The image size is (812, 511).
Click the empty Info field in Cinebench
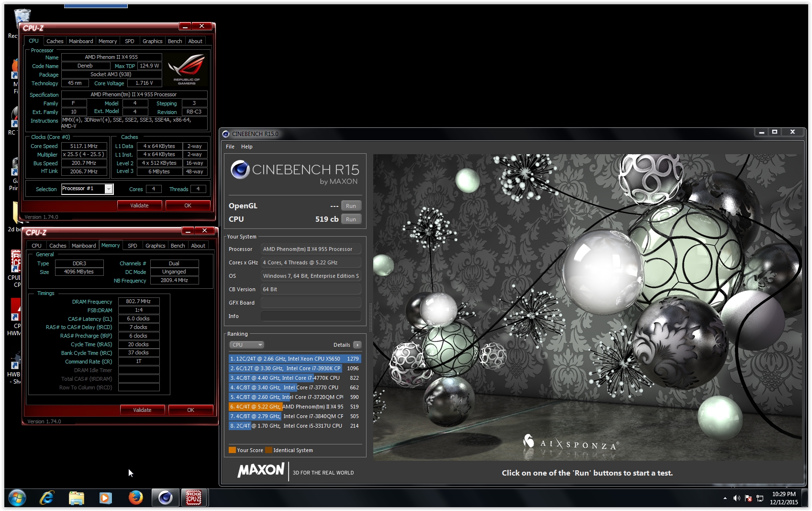[311, 316]
